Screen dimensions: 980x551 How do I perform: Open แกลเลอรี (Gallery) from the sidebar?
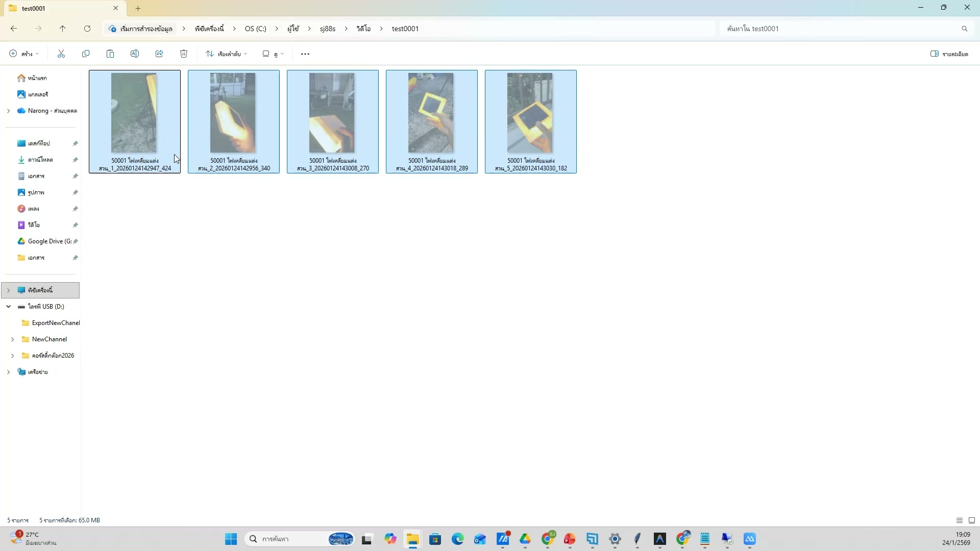pyautogui.click(x=38, y=94)
